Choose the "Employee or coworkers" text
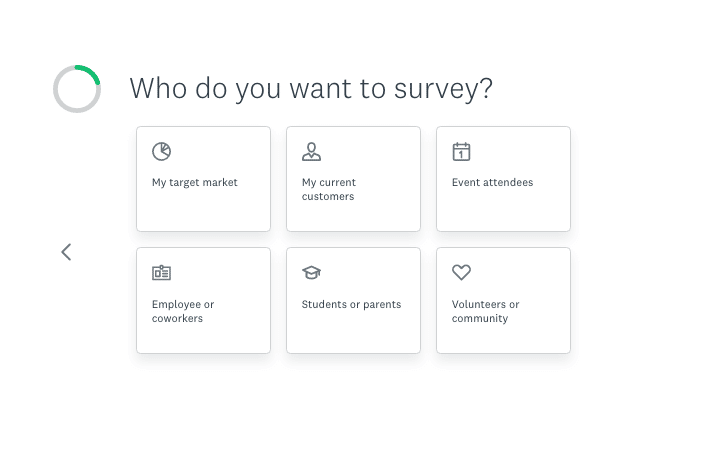Viewport: 711px width, 461px height. (x=183, y=311)
